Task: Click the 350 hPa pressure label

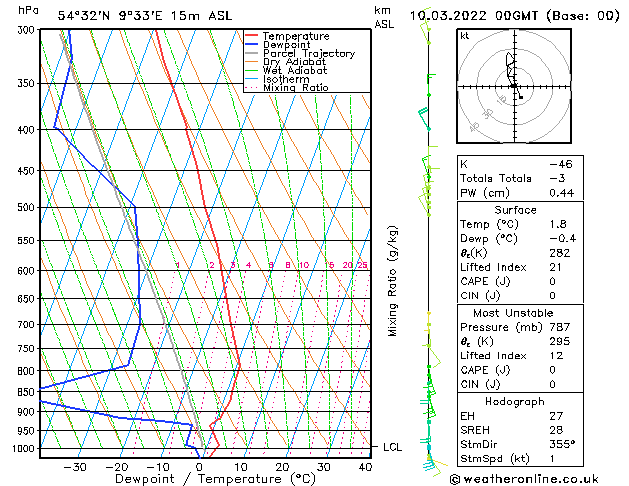Action: (28, 83)
